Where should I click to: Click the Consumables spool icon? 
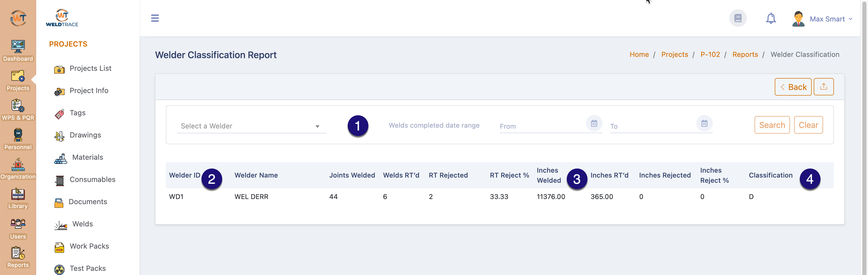(59, 180)
